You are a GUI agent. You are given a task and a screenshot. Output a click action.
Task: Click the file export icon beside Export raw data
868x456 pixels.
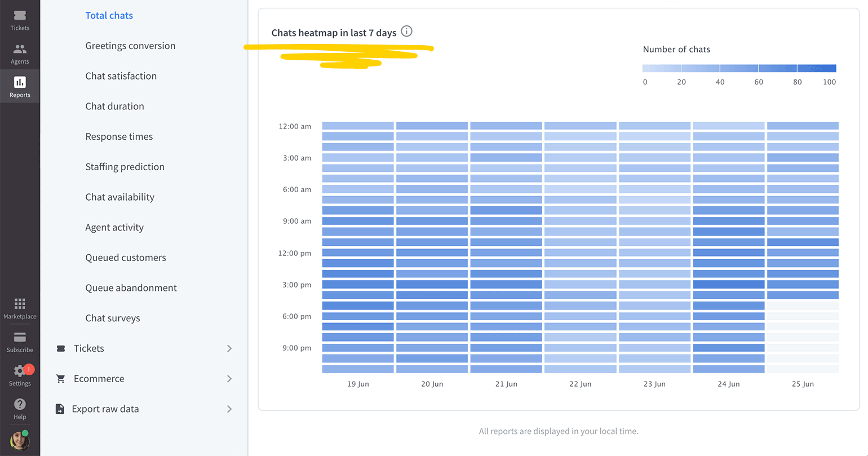click(x=60, y=409)
